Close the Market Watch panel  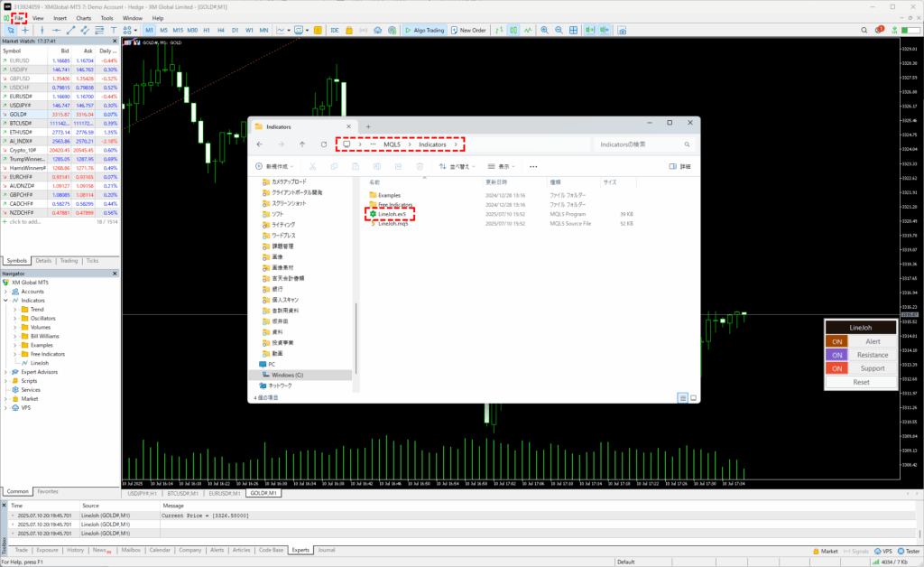point(115,42)
